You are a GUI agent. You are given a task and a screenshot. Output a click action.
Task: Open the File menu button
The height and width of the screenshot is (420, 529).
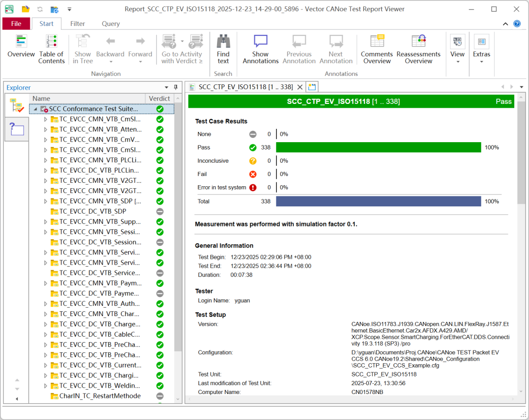[x=16, y=24]
